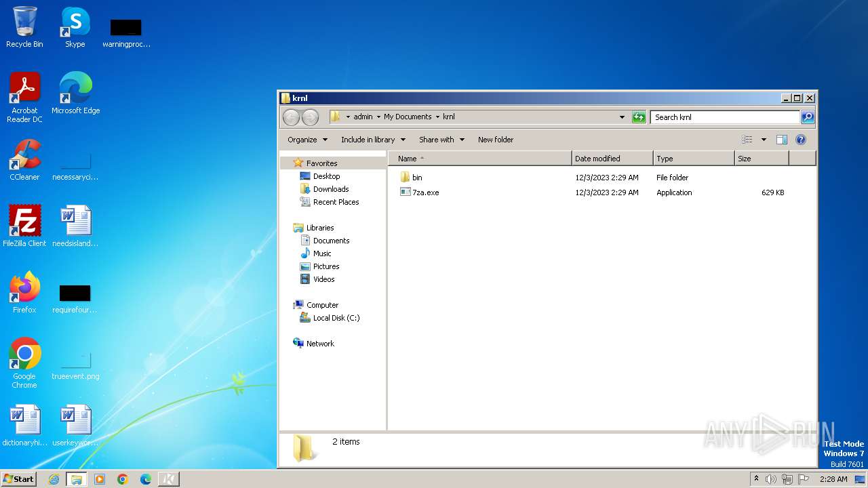Click the My Documents breadcrumb segment
The width and height of the screenshot is (868, 488).
pos(408,117)
